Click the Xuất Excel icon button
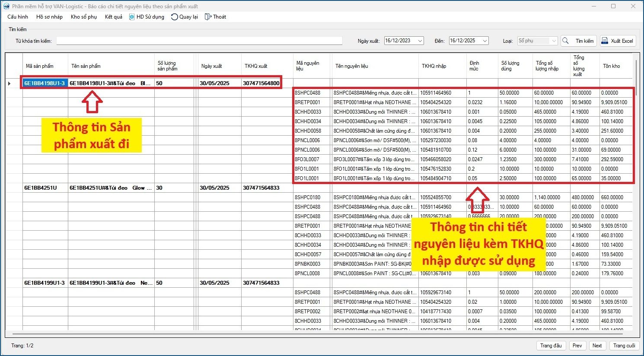The height and width of the screenshot is (356, 644). pyautogui.click(x=605, y=41)
